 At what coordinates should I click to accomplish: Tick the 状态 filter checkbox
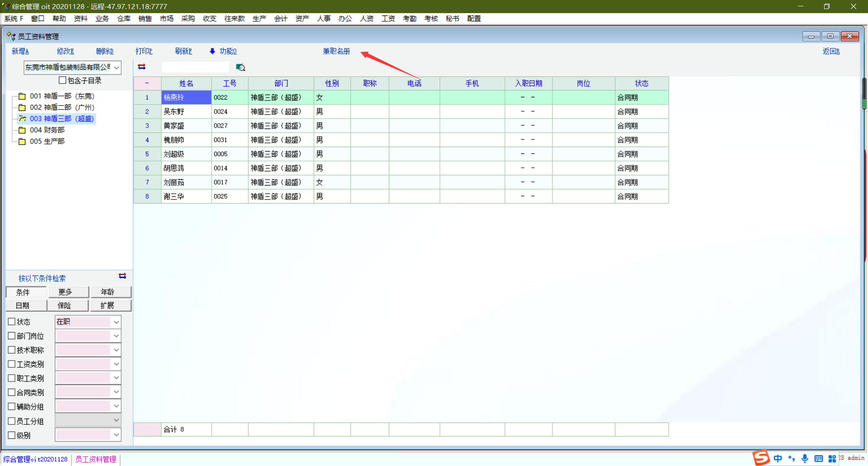tap(12, 322)
